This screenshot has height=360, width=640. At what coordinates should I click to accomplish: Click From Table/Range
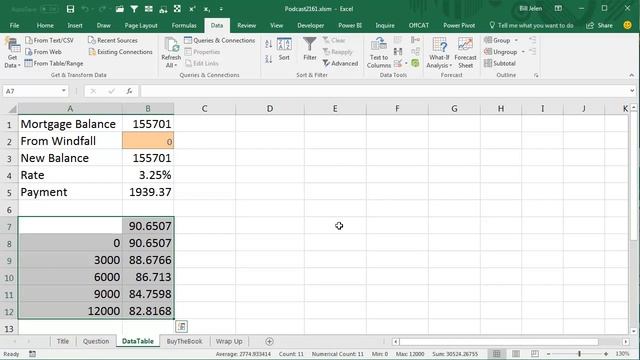click(x=54, y=63)
